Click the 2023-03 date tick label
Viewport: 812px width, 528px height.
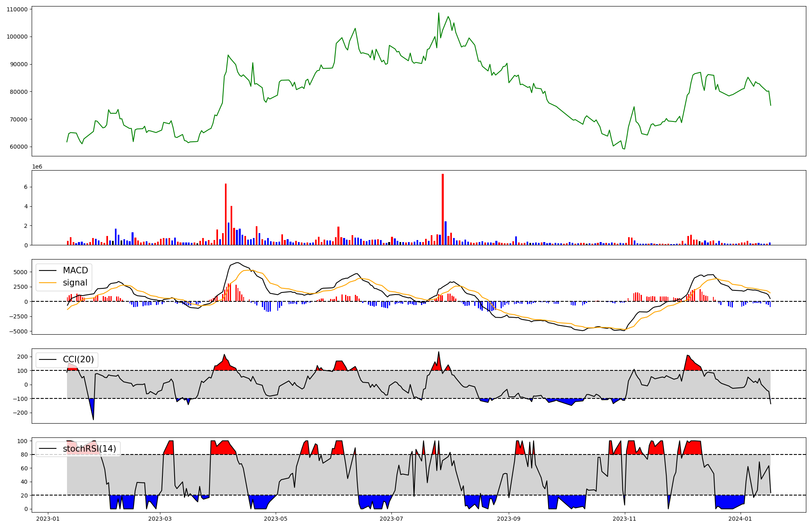tap(160, 519)
